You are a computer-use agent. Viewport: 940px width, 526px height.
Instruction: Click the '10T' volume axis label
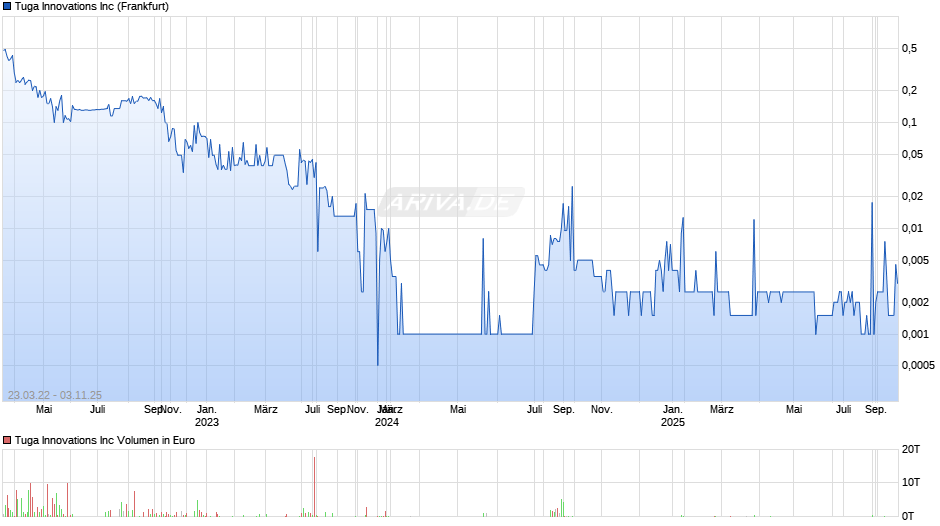pos(911,482)
